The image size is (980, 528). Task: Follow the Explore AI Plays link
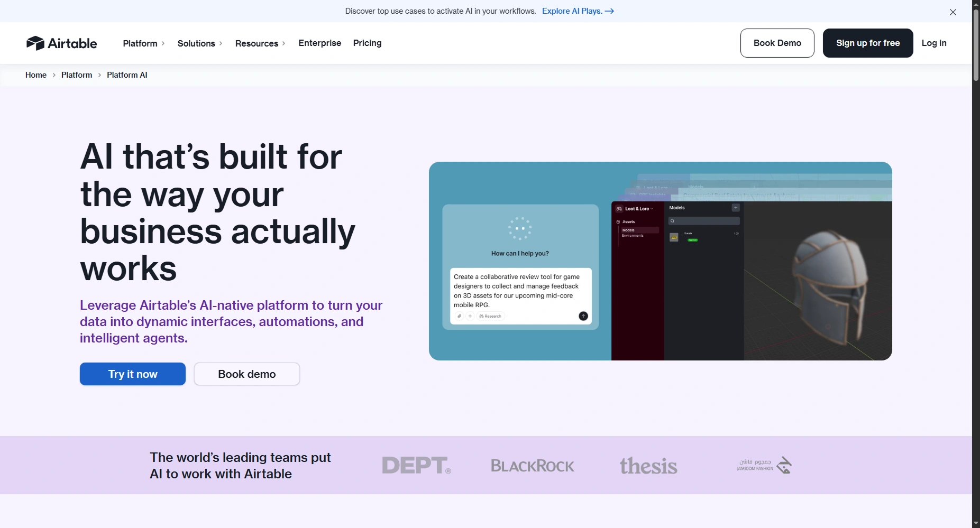pos(578,11)
